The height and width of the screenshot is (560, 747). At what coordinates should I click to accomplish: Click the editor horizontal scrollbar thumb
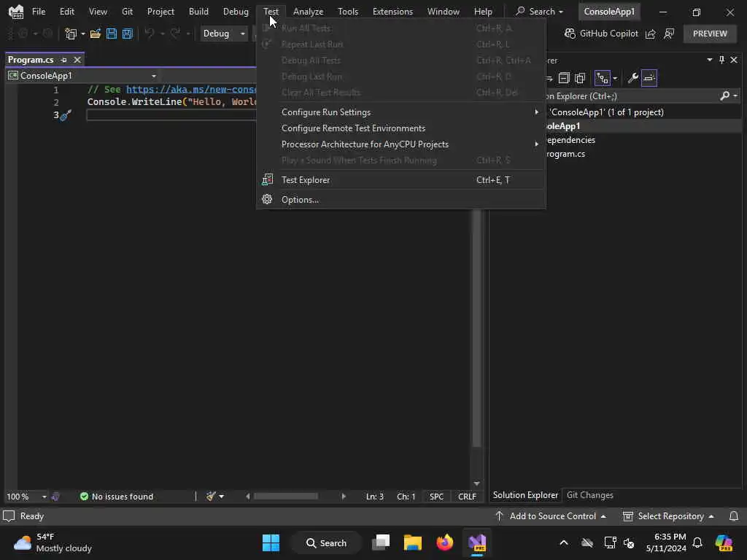285,496
